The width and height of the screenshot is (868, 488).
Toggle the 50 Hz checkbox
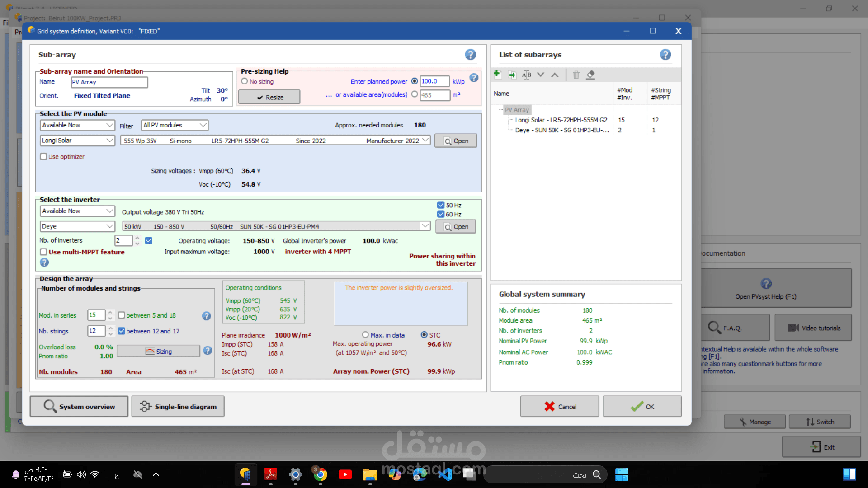(441, 205)
